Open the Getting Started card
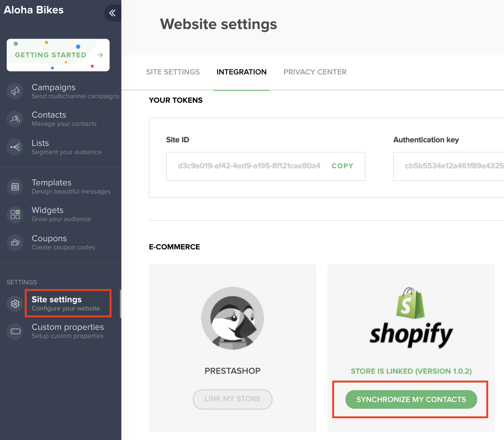 click(x=58, y=55)
